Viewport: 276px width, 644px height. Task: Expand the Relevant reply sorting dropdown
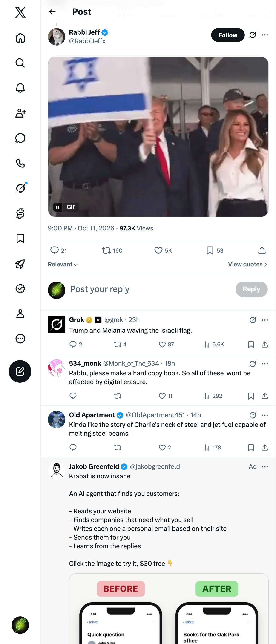tap(63, 264)
